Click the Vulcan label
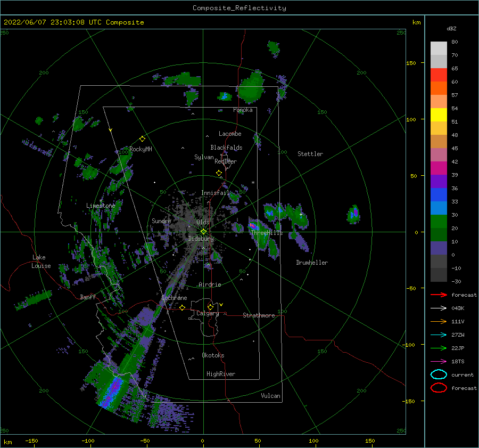This screenshot has height=448, width=479. (271, 396)
